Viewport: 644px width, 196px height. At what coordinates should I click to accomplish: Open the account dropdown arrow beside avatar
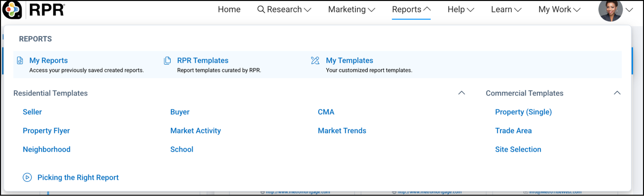[x=629, y=10]
